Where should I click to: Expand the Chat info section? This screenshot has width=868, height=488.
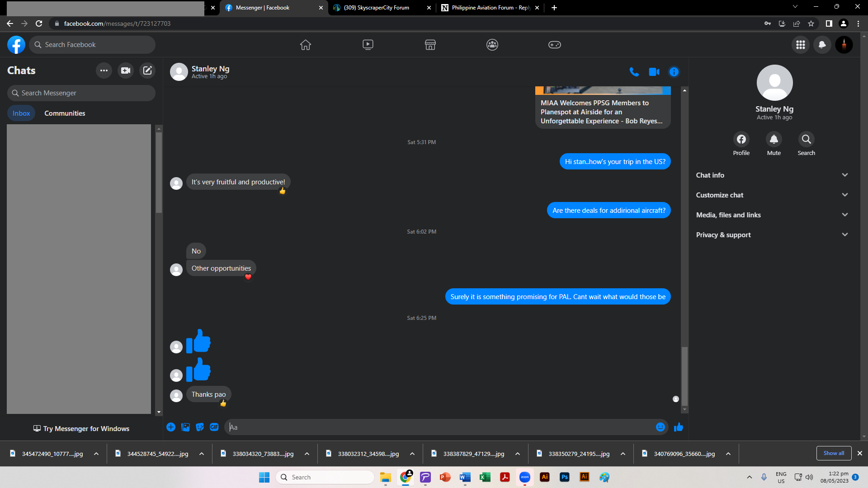point(772,175)
